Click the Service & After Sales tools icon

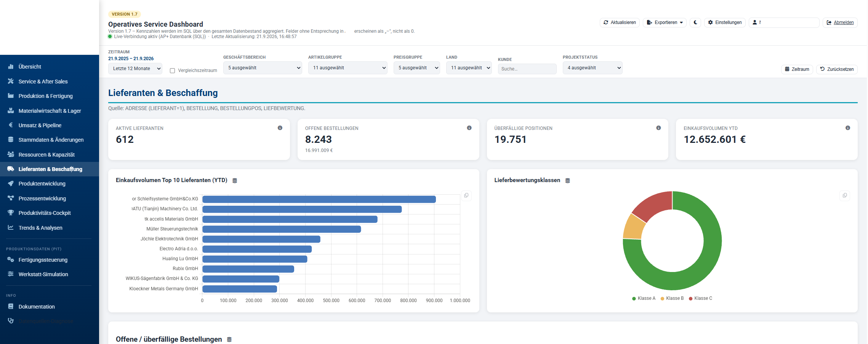[x=11, y=81]
